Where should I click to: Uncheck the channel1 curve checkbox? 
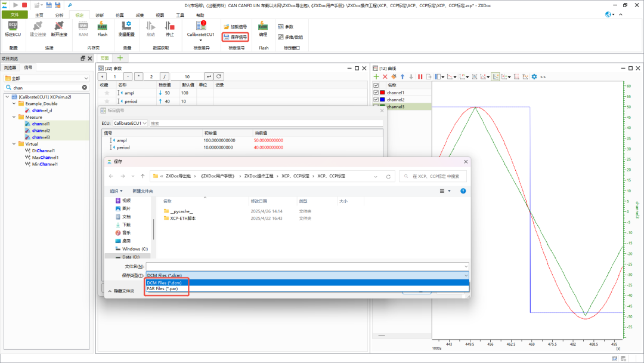(376, 93)
